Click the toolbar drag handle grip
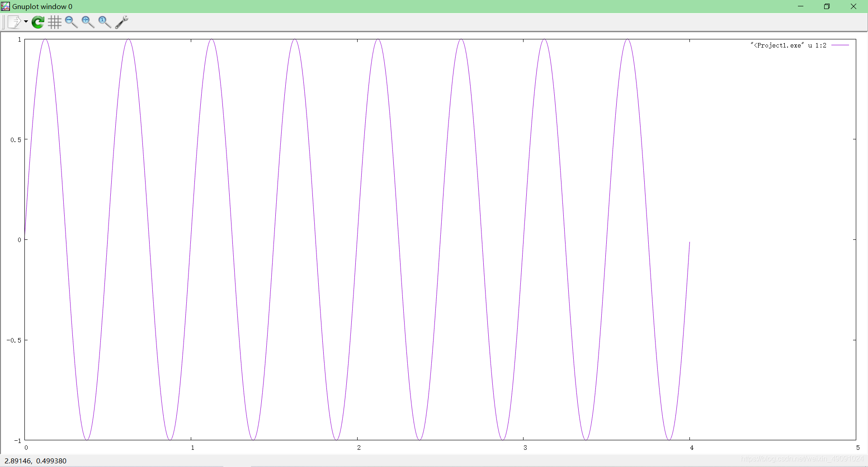 (4, 22)
